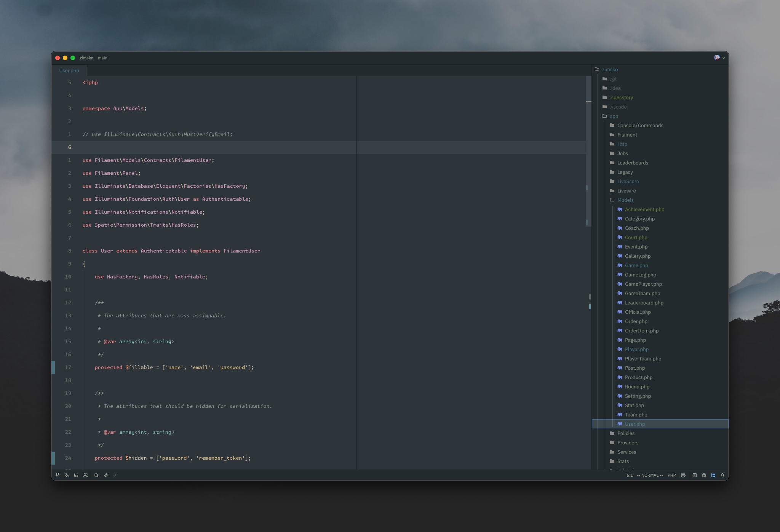Expand the .idea folder

click(660, 88)
